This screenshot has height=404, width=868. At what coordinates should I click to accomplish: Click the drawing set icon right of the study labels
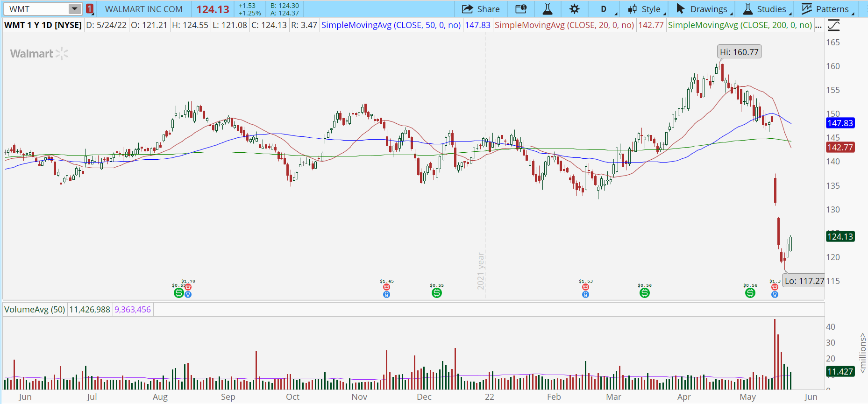tap(833, 25)
